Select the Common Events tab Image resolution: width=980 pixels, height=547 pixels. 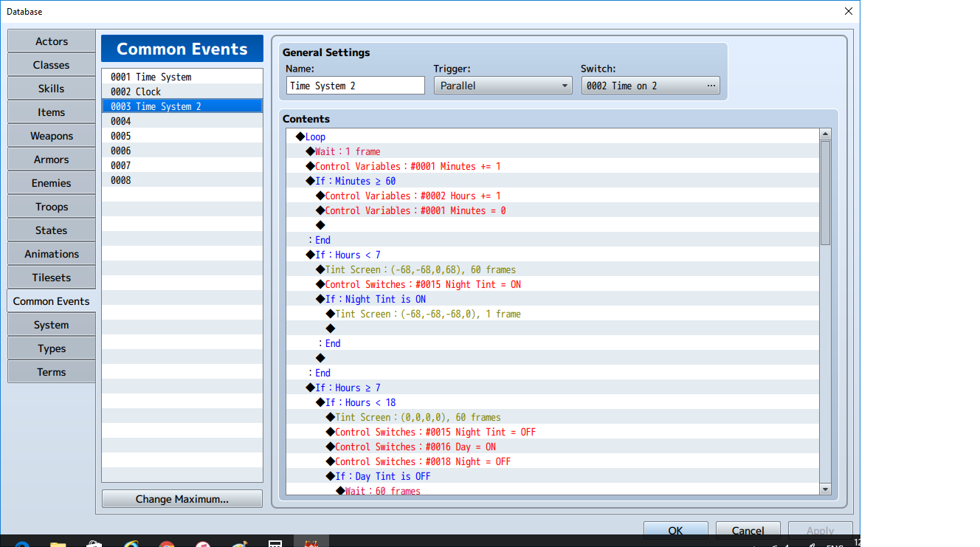point(52,301)
